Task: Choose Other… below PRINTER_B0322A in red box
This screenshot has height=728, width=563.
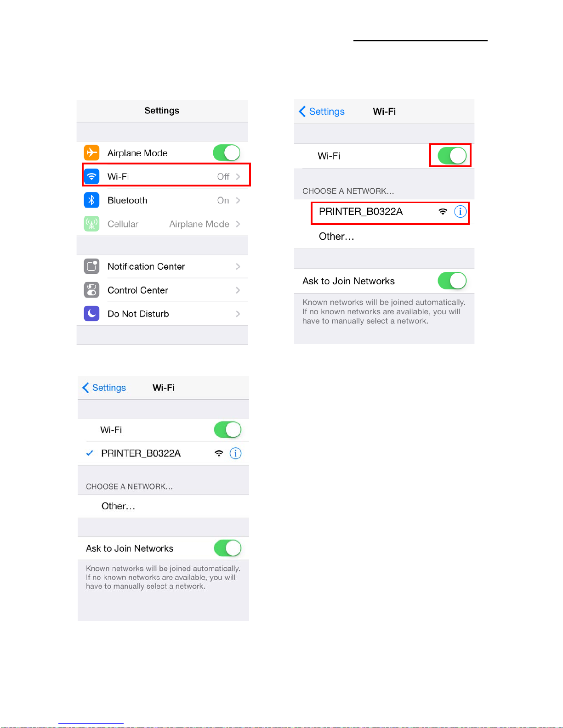Action: (x=384, y=237)
